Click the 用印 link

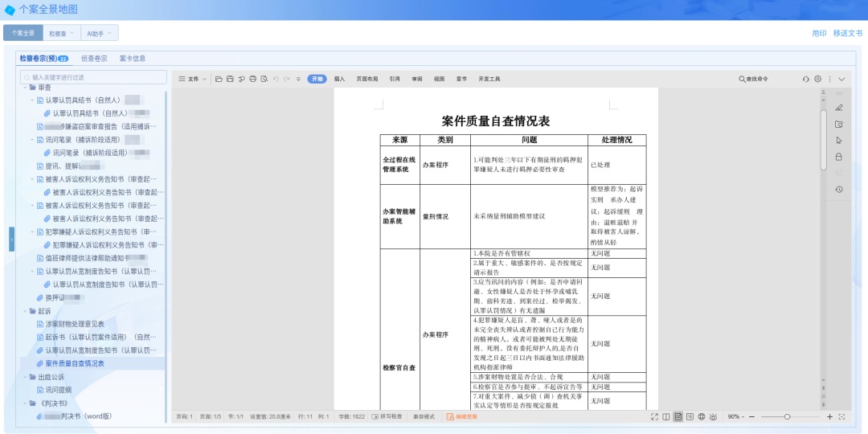819,33
